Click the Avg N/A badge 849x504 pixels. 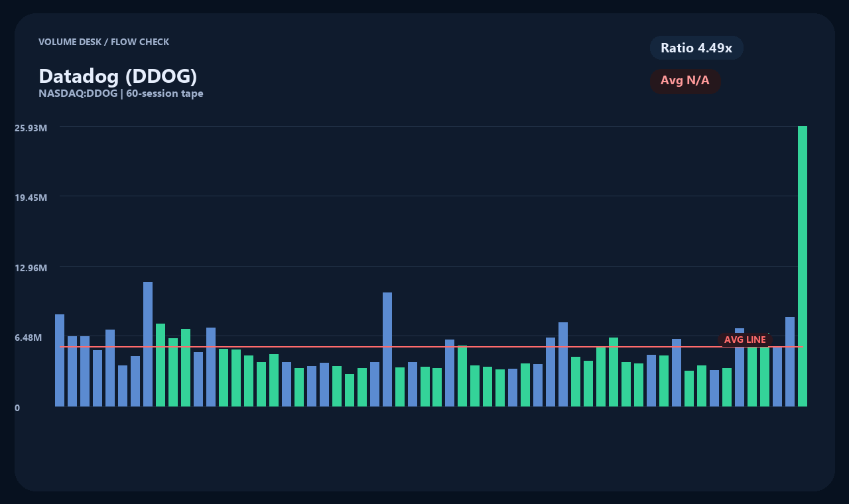point(685,81)
